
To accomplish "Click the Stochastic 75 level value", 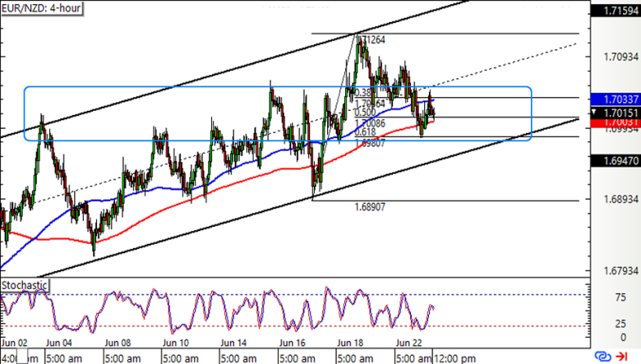I will point(620,297).
